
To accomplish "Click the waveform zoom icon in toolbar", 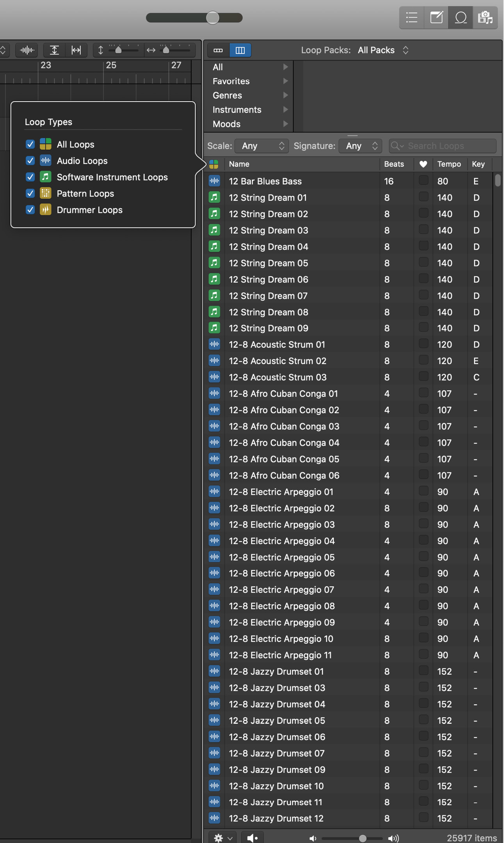I will click(27, 50).
